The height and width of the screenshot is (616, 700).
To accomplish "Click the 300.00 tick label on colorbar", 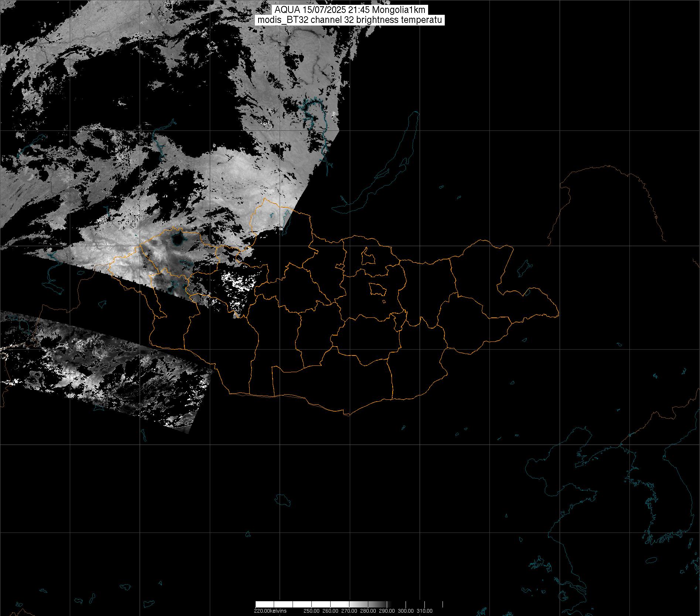I will click(406, 611).
